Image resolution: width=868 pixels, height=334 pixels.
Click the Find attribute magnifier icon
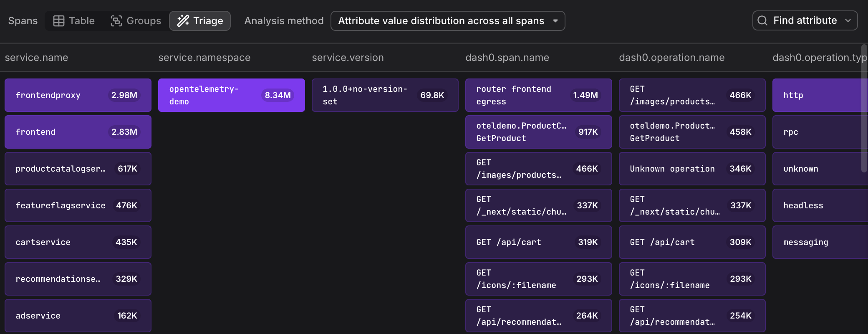762,20
